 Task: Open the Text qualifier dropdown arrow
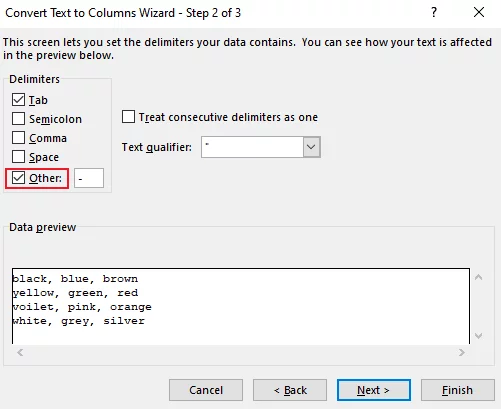[x=311, y=147]
